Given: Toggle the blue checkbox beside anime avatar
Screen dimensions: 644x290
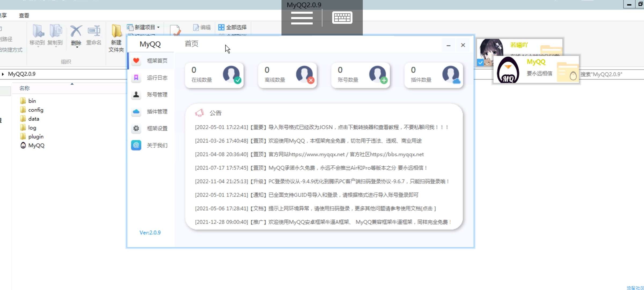Looking at the screenshot, I should tap(480, 63).
